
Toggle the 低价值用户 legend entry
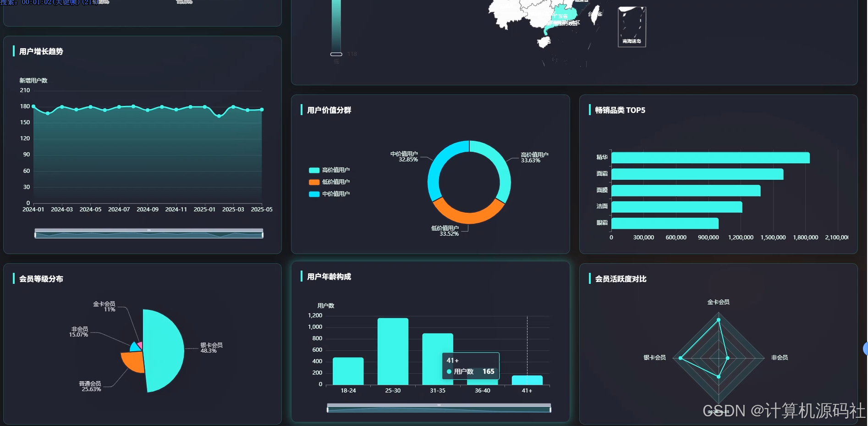tap(330, 182)
